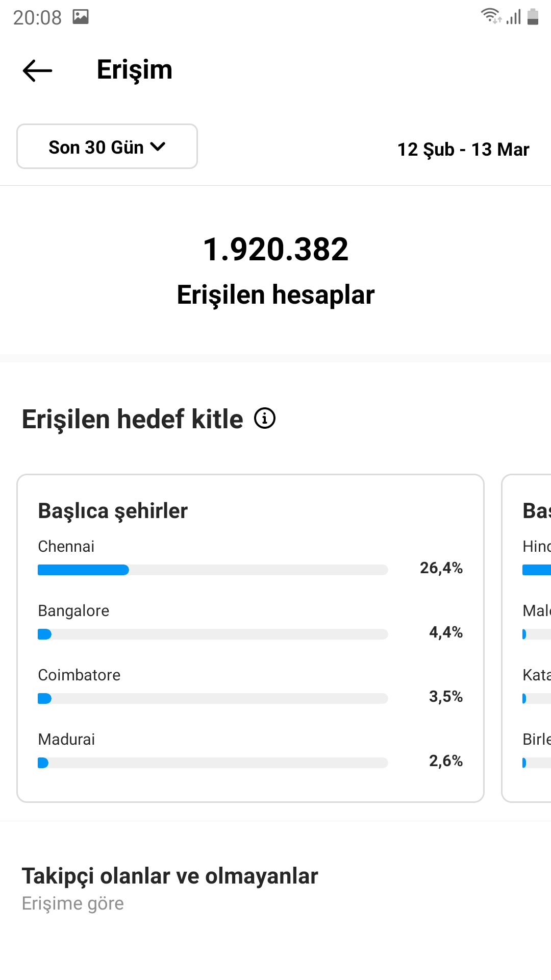551x980 pixels.
Task: Open the info icon beside Erişilen hedef kitle
Action: click(x=265, y=419)
